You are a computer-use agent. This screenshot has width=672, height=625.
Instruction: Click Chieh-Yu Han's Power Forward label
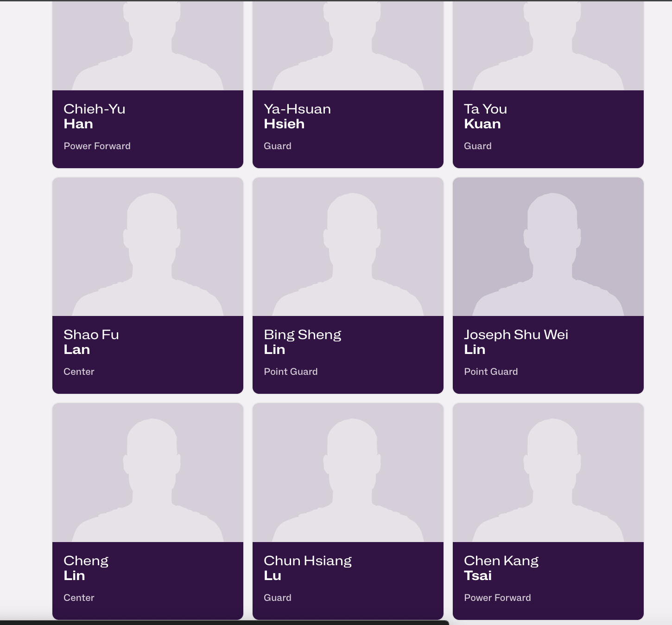pyautogui.click(x=97, y=146)
